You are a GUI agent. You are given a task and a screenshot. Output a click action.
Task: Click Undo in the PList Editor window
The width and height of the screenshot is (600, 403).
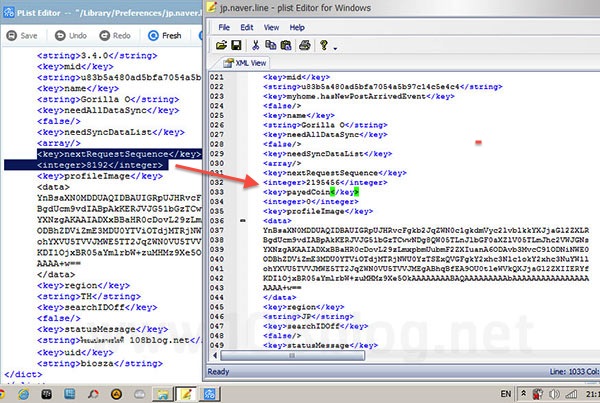(x=71, y=36)
